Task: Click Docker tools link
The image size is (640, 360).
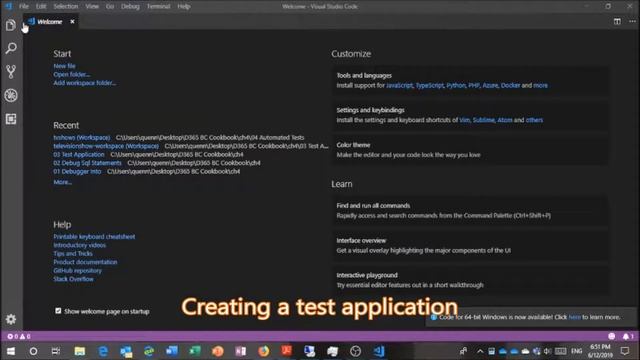Action: [x=510, y=85]
